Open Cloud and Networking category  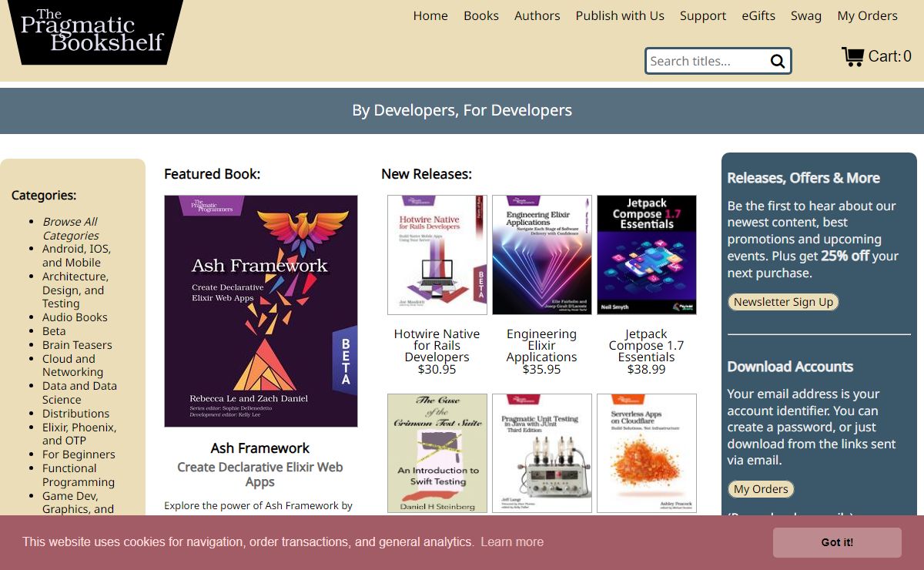tap(72, 365)
